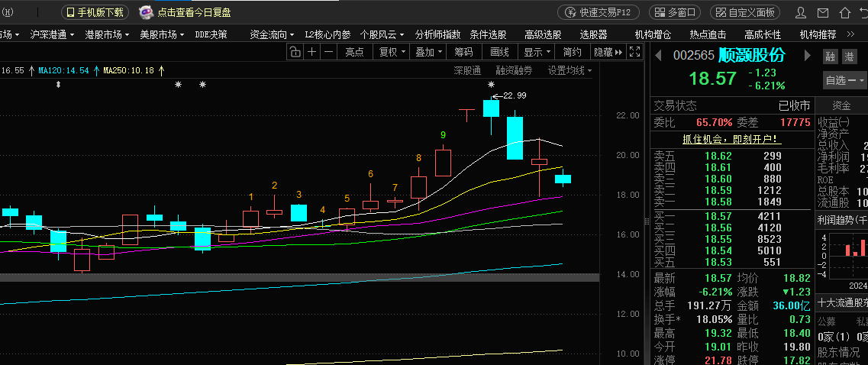Open 显示 display dropdown

click(x=537, y=52)
